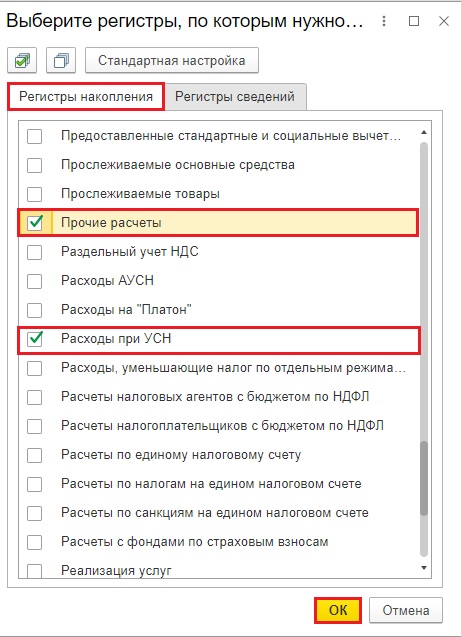Image resolution: width=461 pixels, height=637 pixels.
Task: Click the uncheck all registers icon
Action: pyautogui.click(x=61, y=61)
